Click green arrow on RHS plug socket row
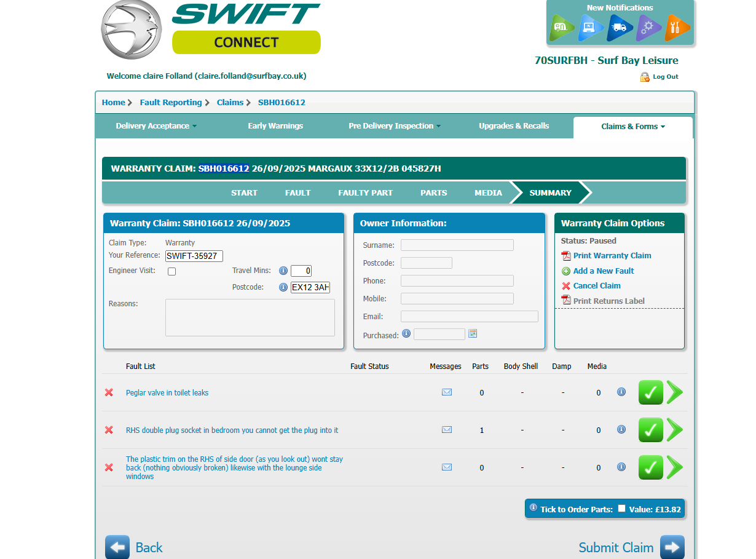 pyautogui.click(x=675, y=430)
